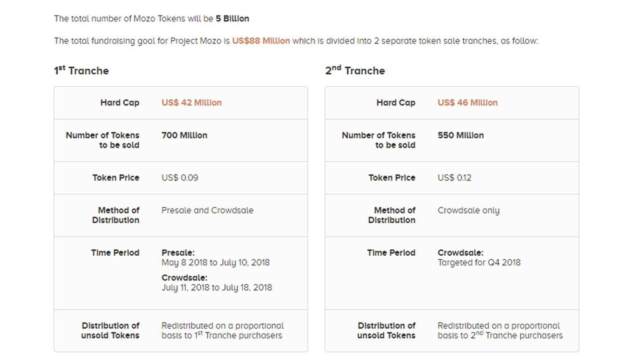Select the 1st Tranche heading
The image size is (644, 362).
pyautogui.click(x=81, y=71)
